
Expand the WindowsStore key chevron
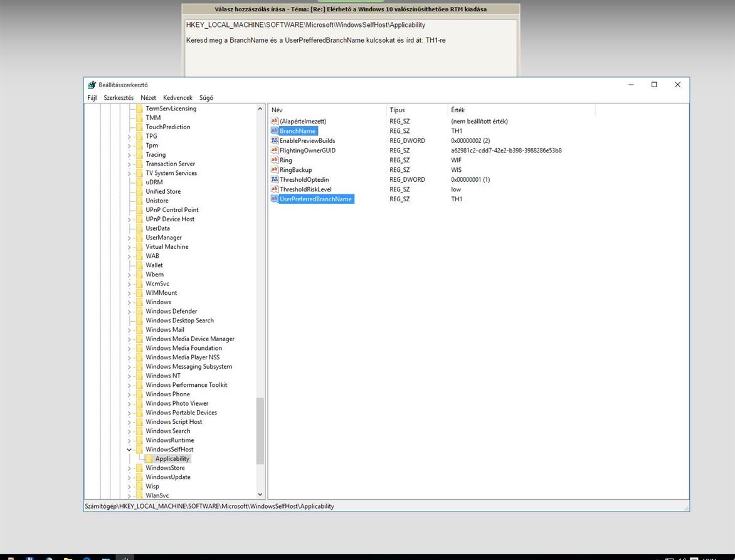(129, 468)
